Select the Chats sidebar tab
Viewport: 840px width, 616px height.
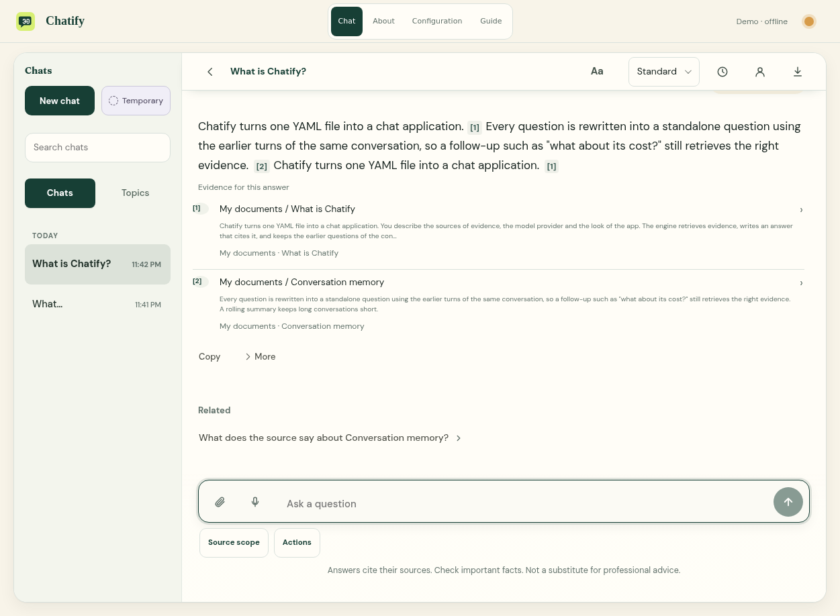pyautogui.click(x=60, y=193)
